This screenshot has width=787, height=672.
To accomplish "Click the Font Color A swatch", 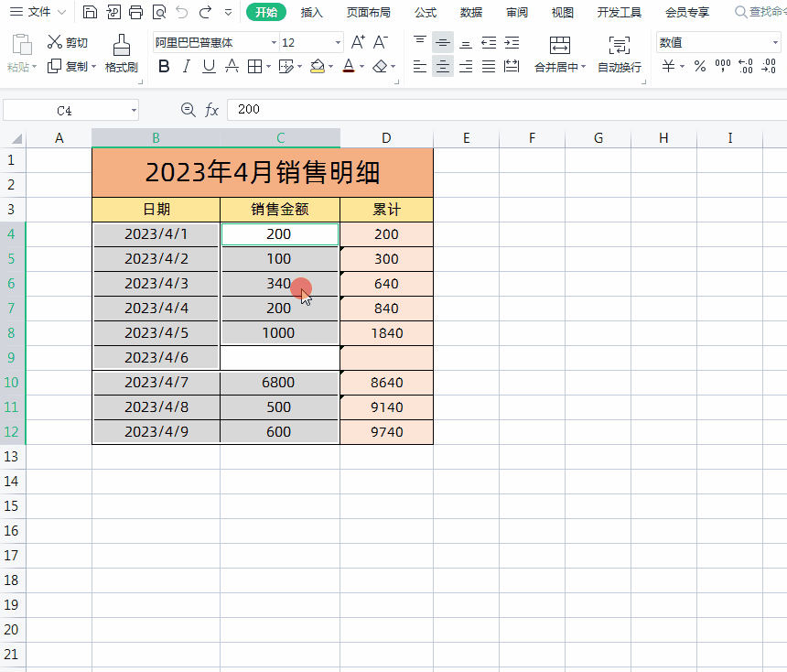I will pos(349,66).
